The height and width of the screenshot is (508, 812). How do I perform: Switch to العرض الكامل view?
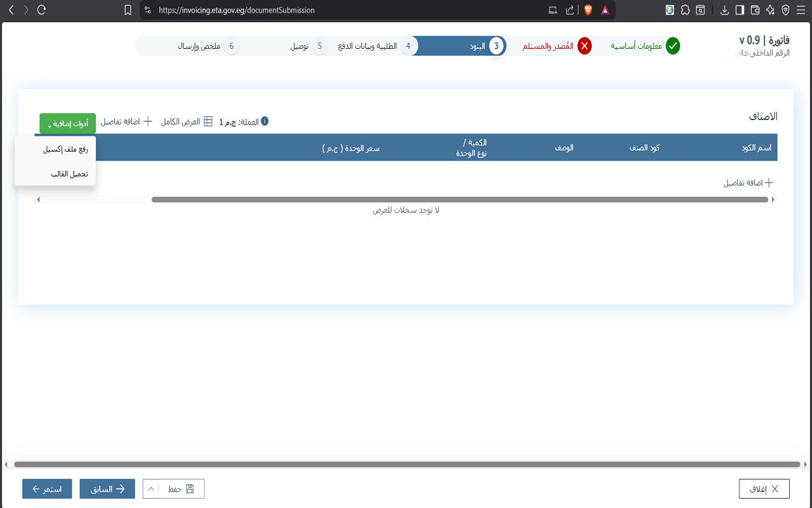[x=187, y=121]
